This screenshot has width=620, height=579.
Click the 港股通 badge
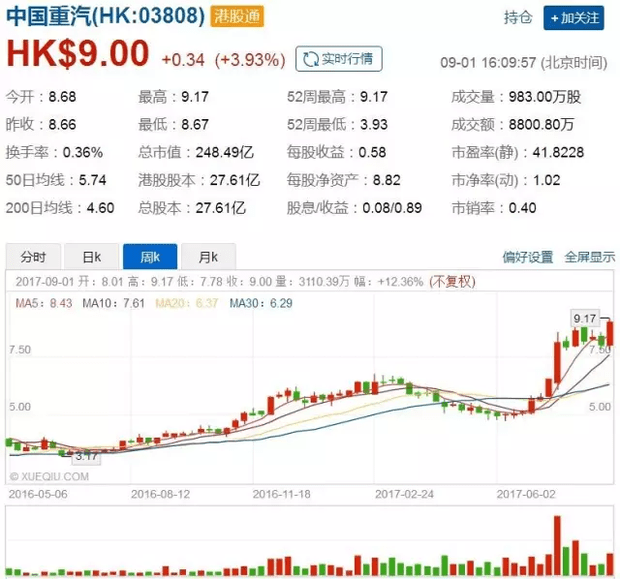click(237, 17)
